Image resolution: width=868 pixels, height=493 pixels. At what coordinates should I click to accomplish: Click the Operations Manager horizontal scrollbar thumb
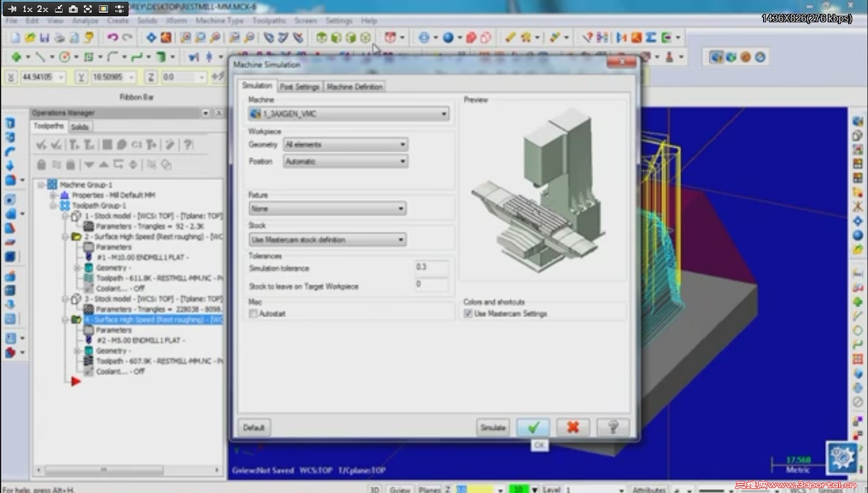pyautogui.click(x=103, y=470)
